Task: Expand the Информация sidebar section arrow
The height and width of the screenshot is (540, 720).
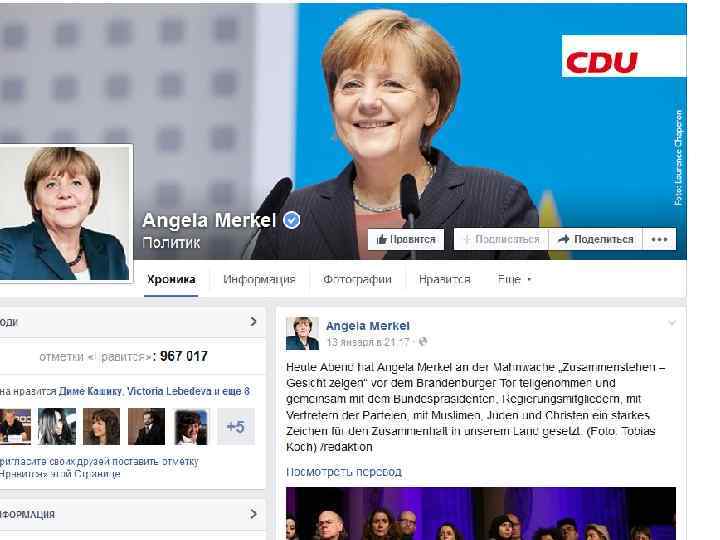Action: (x=253, y=513)
